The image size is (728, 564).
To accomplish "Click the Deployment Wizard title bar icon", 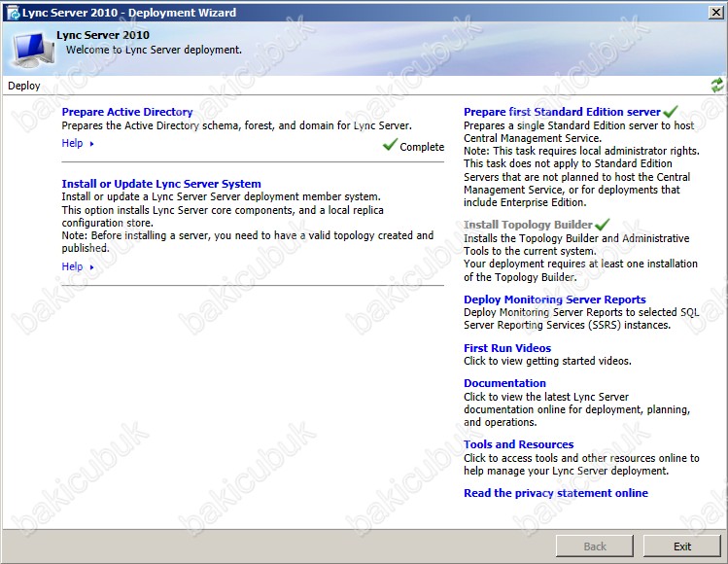I will 13,13.
